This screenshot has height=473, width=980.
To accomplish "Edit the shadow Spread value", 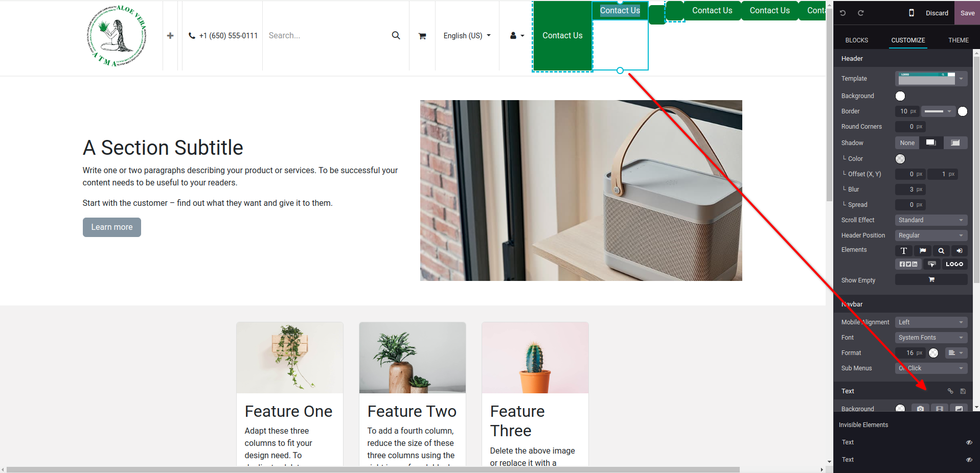I will 910,205.
